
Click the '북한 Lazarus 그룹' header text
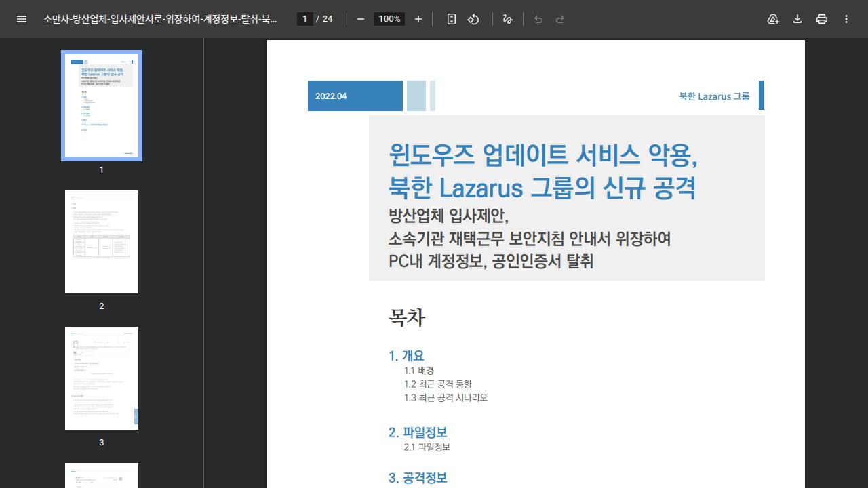(x=714, y=96)
